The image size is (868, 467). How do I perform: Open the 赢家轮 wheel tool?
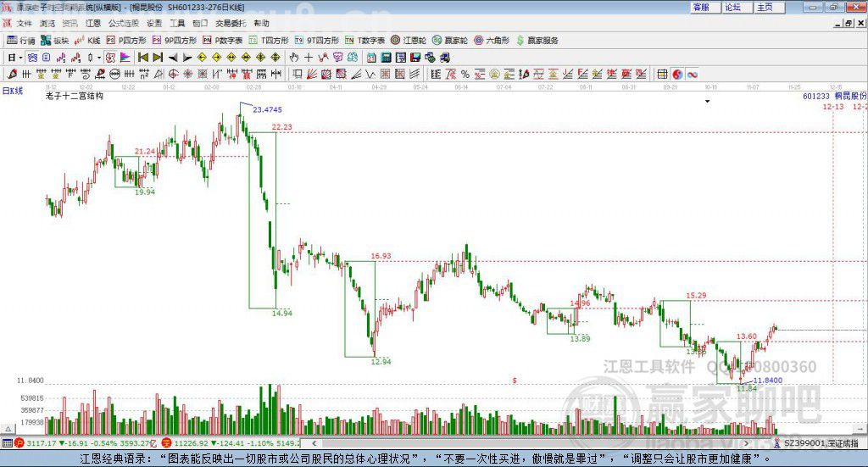(449, 41)
